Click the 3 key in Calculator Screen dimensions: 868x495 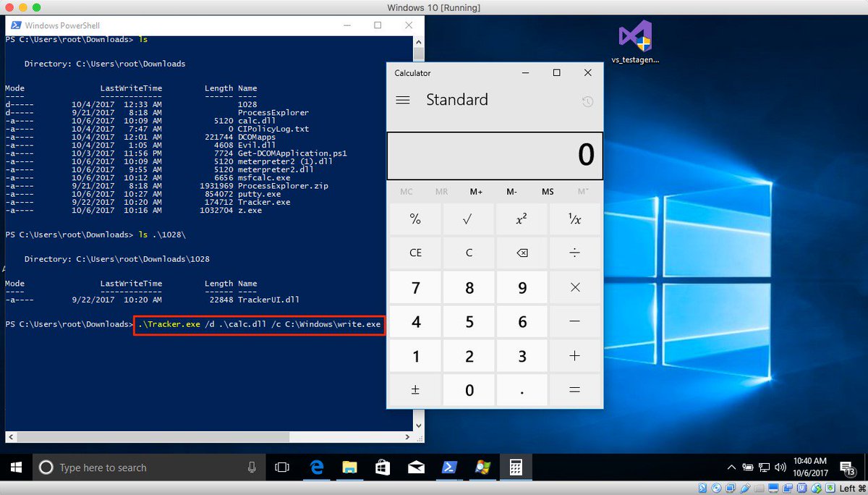coord(522,356)
